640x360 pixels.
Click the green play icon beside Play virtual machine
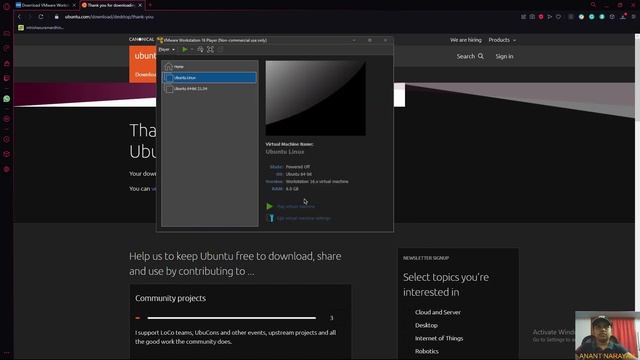tap(269, 207)
